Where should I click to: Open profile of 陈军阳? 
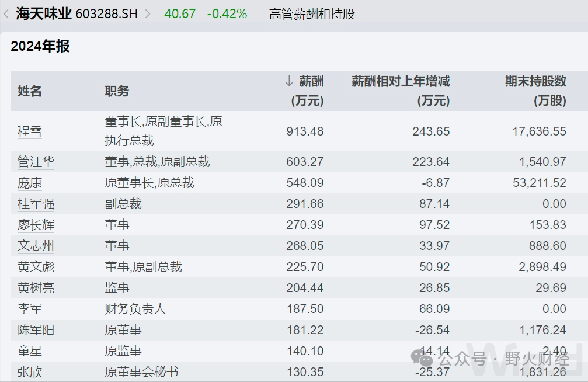coord(36,330)
